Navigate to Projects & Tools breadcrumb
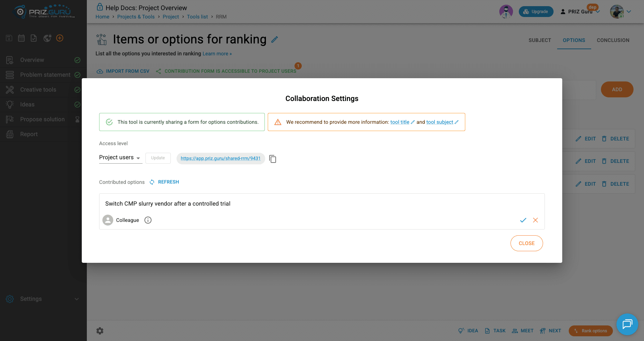This screenshot has width=644, height=341. point(136,17)
